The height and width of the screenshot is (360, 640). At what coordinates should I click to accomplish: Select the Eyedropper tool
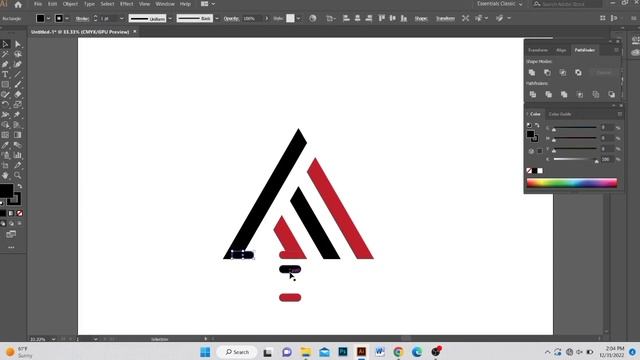[5, 145]
